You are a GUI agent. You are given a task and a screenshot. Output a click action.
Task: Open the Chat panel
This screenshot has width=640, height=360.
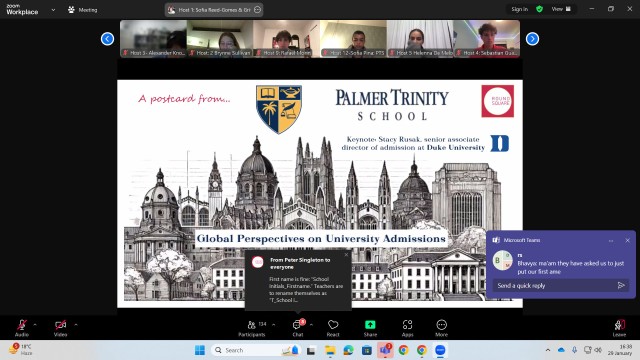point(298,328)
